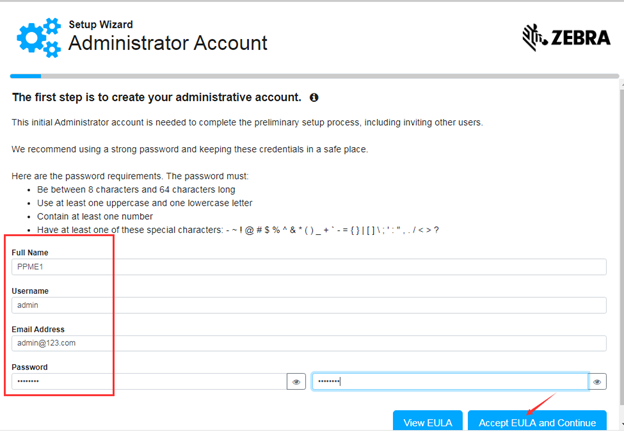Screen dimensions: 624x432
Task: Click the Username label
Action: coord(30,291)
